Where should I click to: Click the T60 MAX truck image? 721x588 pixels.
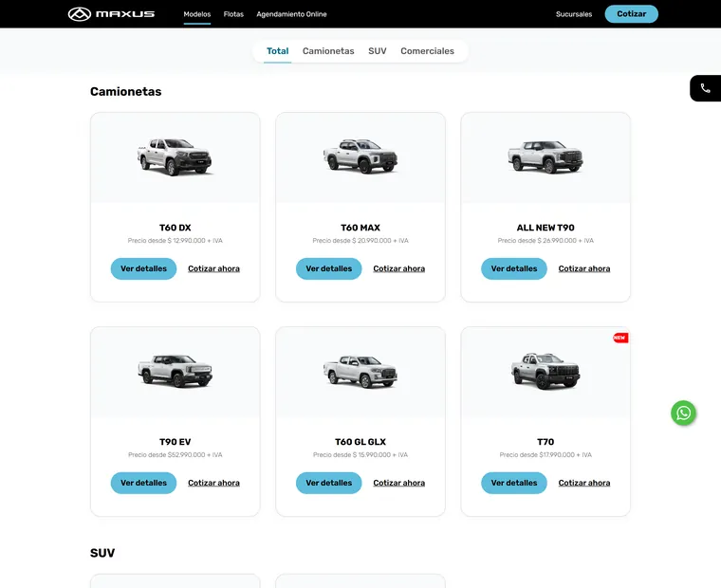tap(360, 156)
